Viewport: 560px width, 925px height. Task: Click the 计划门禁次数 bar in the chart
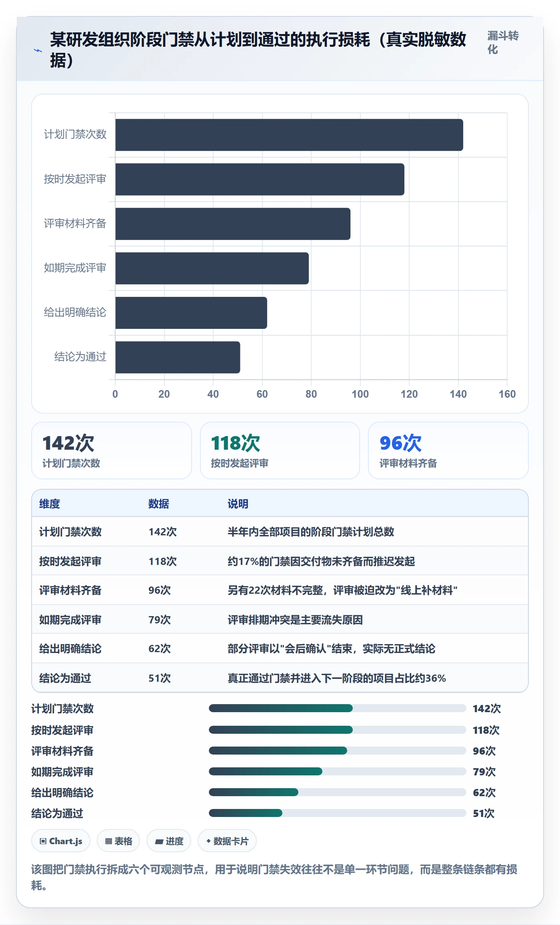coord(289,135)
